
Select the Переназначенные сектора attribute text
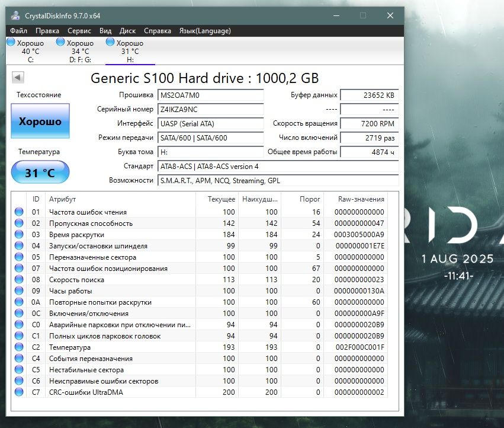click(x=92, y=257)
